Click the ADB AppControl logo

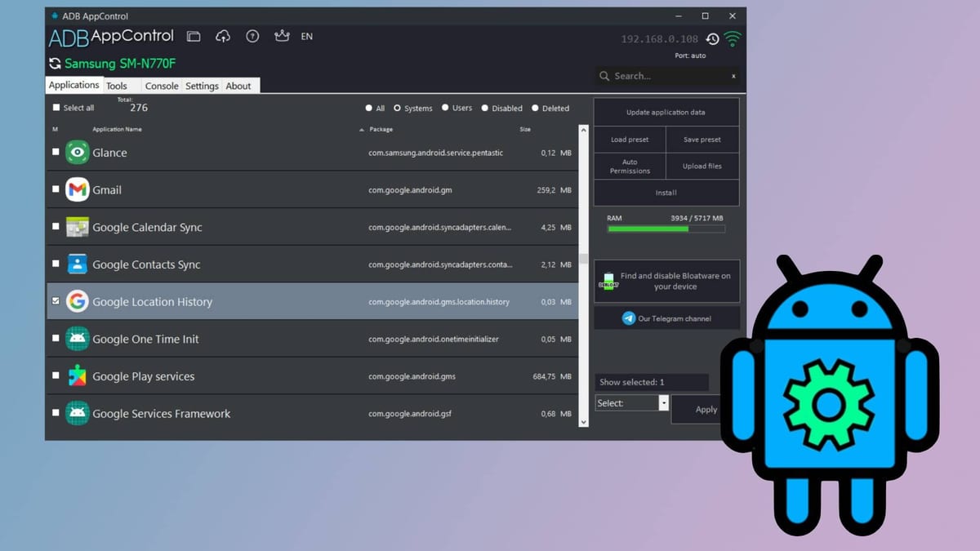click(111, 37)
